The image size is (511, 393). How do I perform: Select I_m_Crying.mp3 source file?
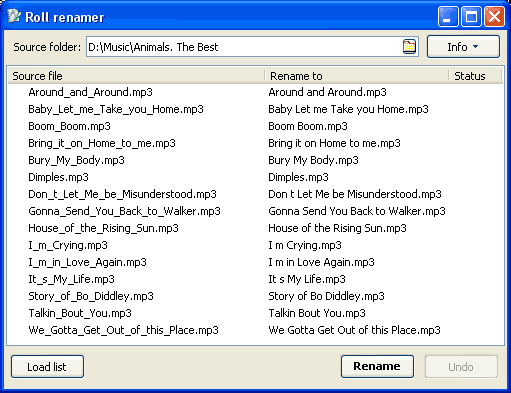68,245
